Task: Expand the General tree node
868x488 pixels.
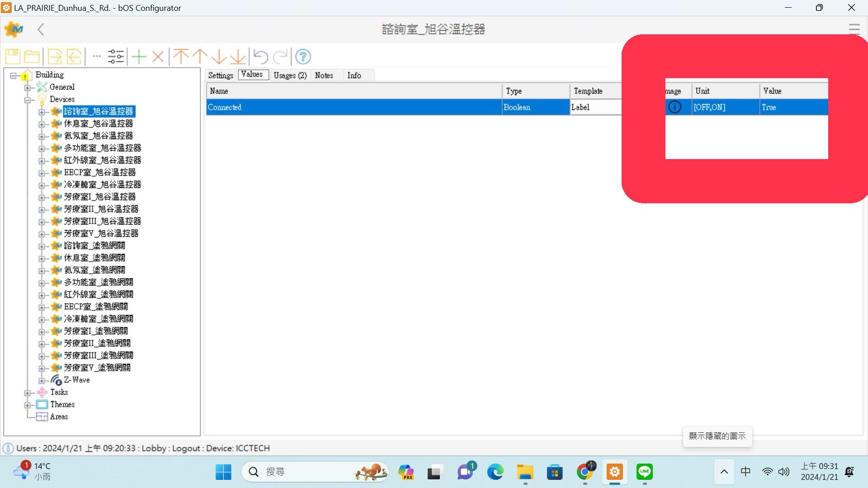Action: [28, 88]
